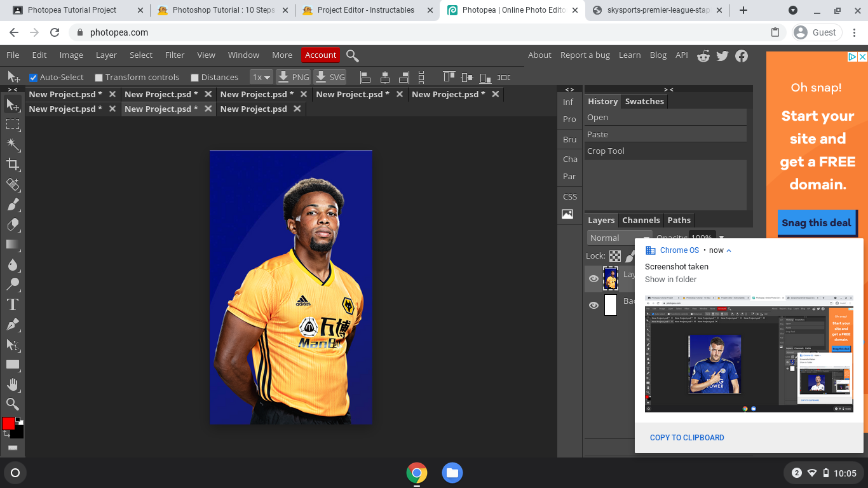Pick the Hand tool
Viewport: 868px width, 488px height.
click(13, 384)
